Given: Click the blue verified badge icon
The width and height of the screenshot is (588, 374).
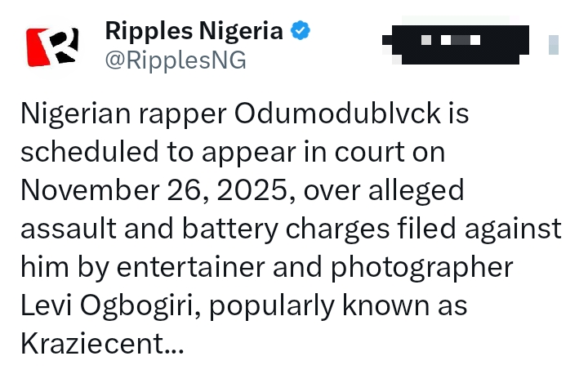Looking at the screenshot, I should [301, 32].
